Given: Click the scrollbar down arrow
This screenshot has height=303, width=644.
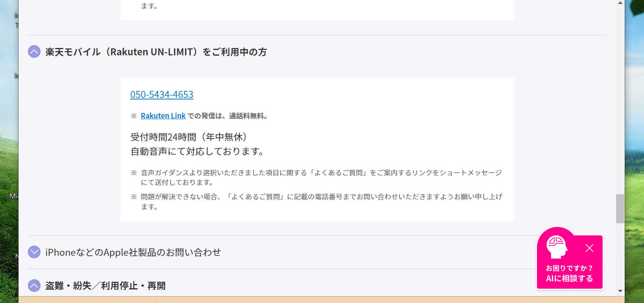Looking at the screenshot, I should pyautogui.click(x=620, y=291).
